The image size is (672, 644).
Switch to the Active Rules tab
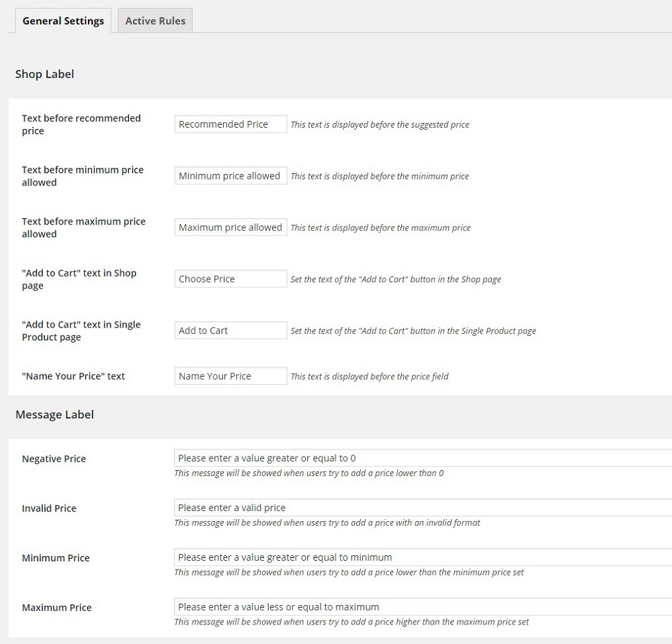tap(155, 21)
